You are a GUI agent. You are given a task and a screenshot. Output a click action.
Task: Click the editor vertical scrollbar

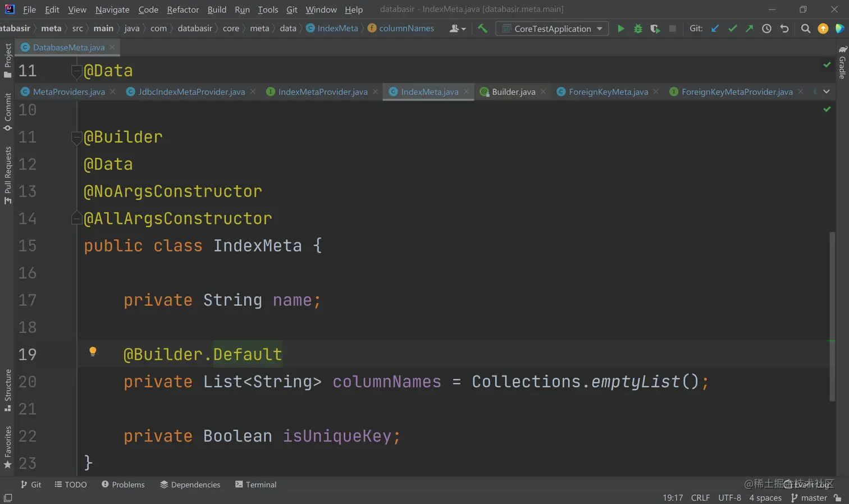(832, 316)
